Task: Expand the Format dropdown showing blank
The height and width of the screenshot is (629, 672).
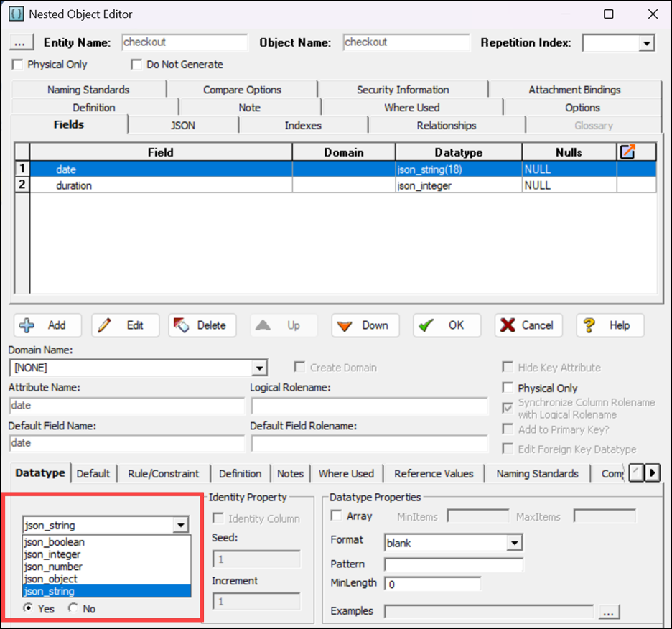Action: [514, 543]
